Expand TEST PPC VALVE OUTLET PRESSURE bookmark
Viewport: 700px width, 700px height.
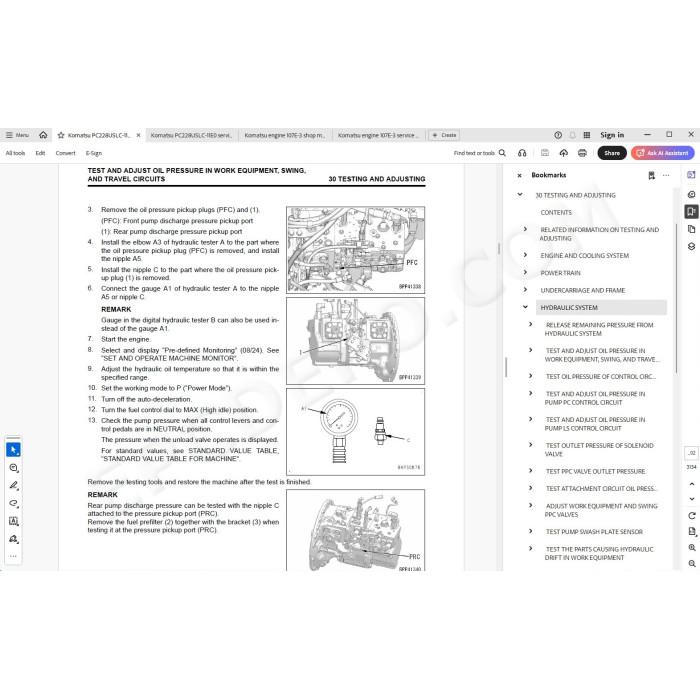tap(531, 471)
